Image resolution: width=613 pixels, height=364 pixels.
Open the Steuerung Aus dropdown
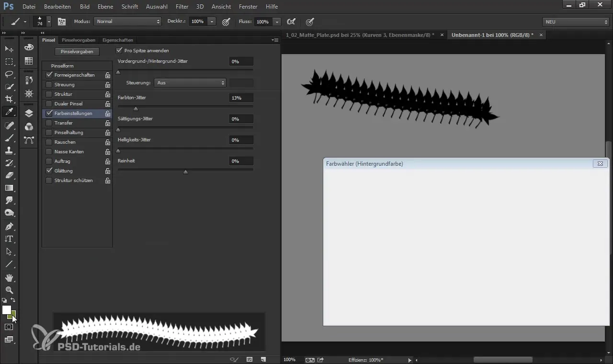pos(190,83)
